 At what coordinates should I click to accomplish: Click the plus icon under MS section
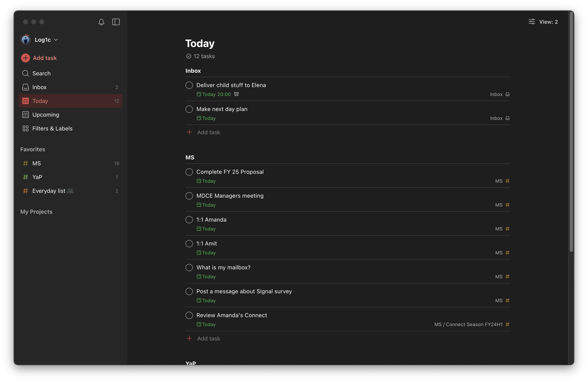point(189,338)
